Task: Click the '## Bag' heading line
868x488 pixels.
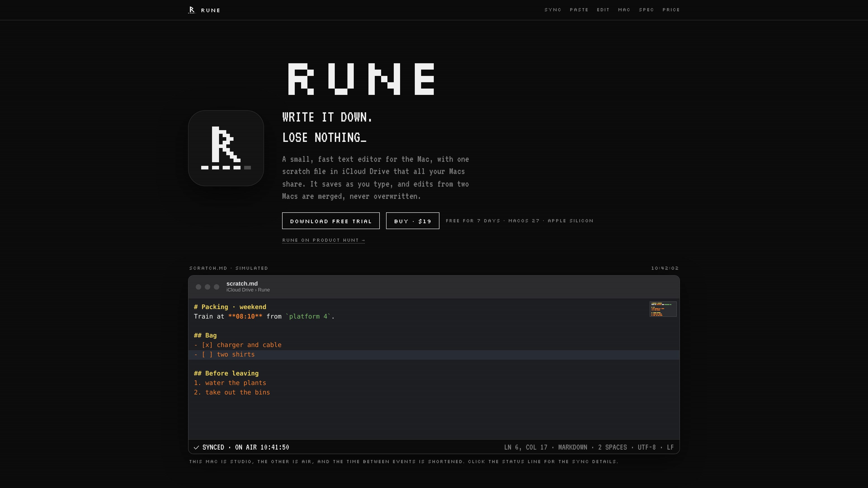Action: coord(205,335)
